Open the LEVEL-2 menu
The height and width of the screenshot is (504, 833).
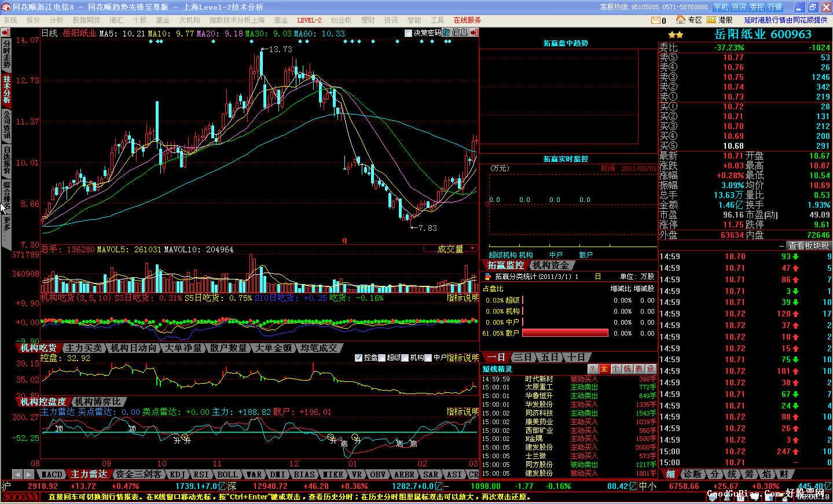309,20
